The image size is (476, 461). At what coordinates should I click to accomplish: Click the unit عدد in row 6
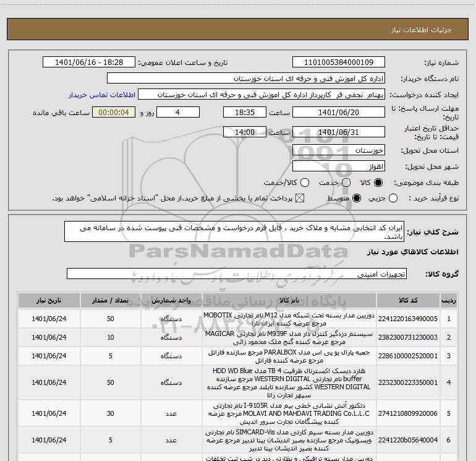tap(171, 440)
